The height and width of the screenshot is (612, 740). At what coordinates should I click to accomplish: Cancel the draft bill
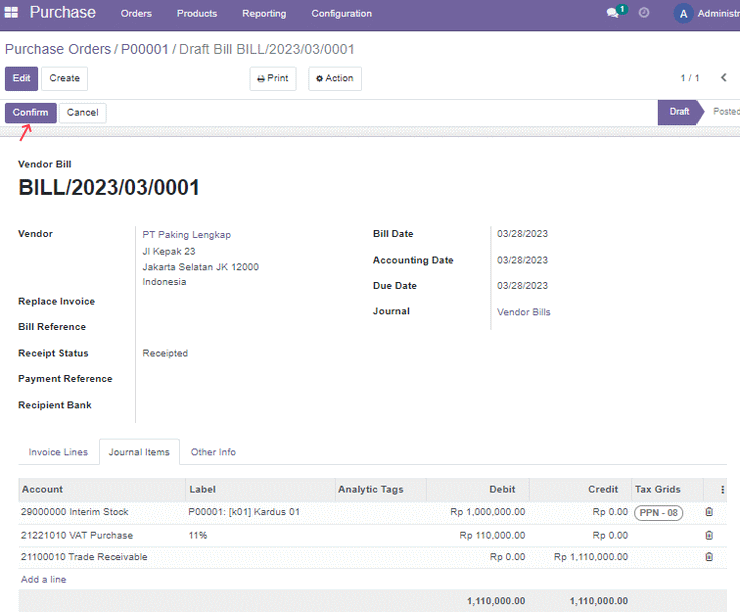83,113
